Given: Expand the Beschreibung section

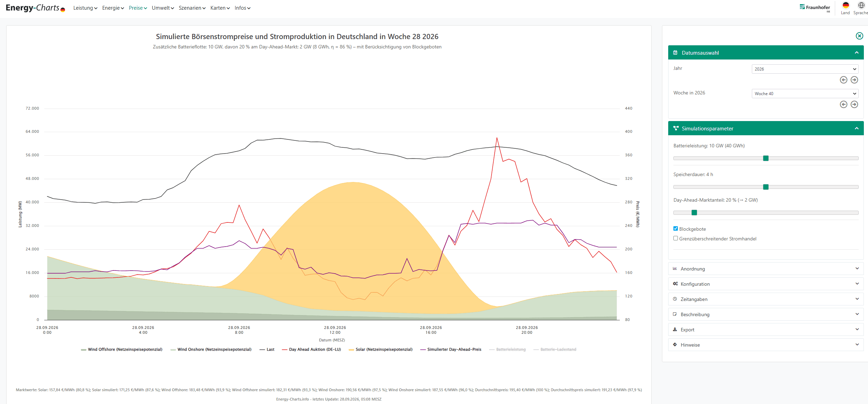Looking at the screenshot, I should click(x=766, y=314).
